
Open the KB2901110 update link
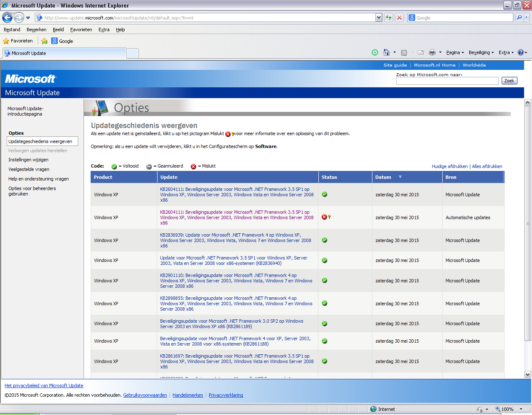coord(236,281)
